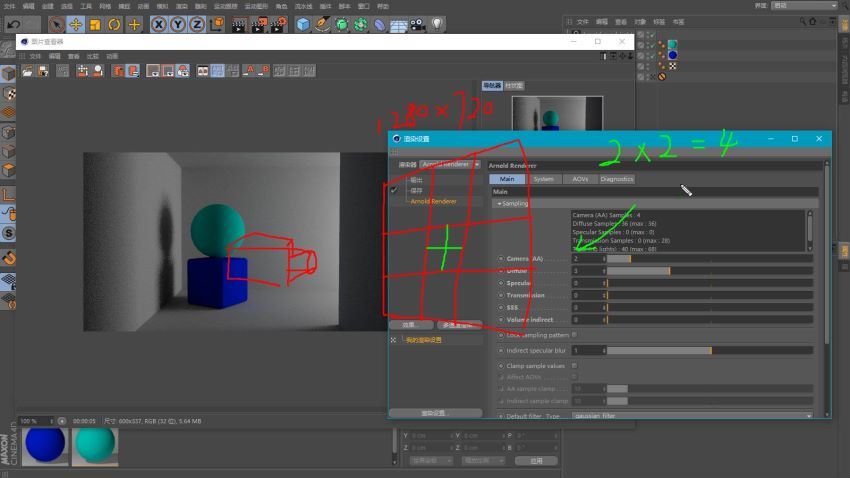This screenshot has height=478, width=850.
Task: Toggle visibility checkmark of teal sphere object
Action: pos(652,44)
